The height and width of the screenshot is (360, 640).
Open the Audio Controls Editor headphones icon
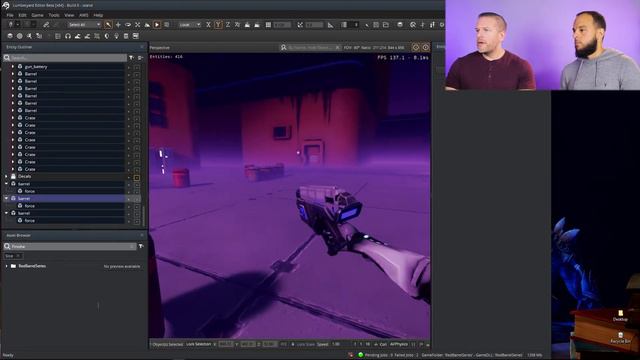68,36
